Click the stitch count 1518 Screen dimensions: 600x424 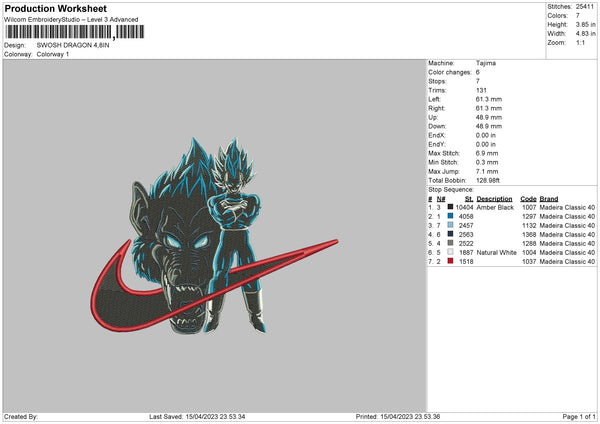pyautogui.click(x=466, y=261)
